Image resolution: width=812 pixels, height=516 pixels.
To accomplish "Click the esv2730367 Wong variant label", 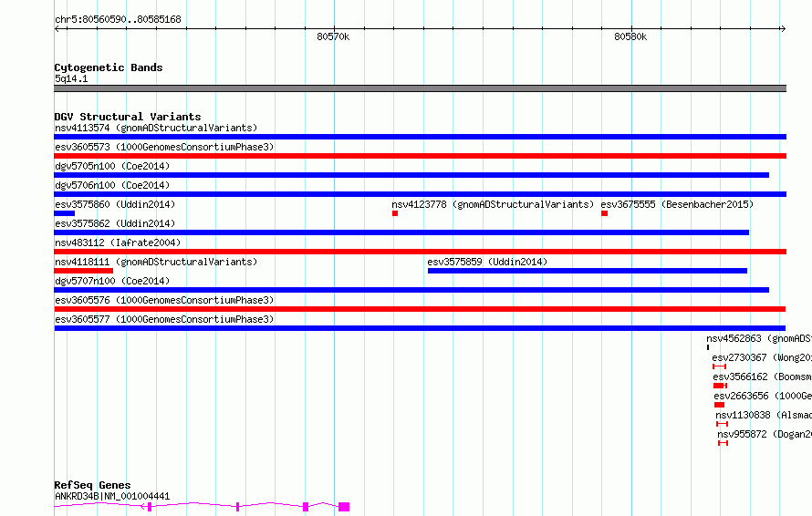I will [762, 357].
